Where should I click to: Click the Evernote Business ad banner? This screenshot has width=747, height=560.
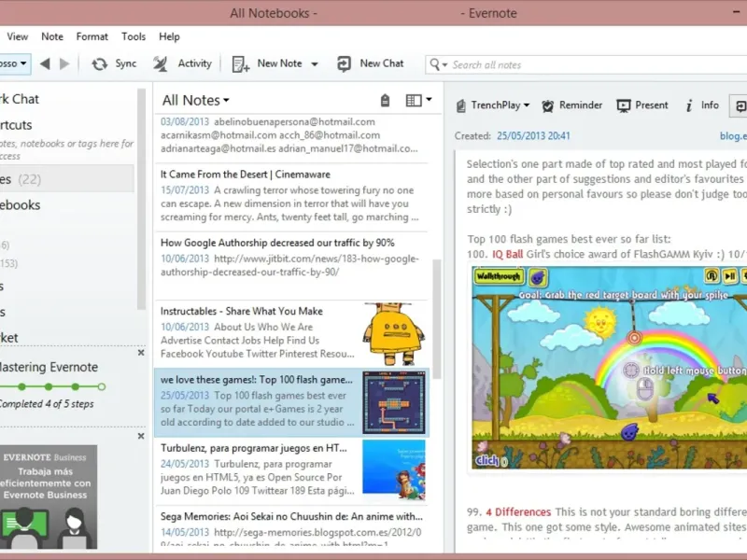point(49,497)
